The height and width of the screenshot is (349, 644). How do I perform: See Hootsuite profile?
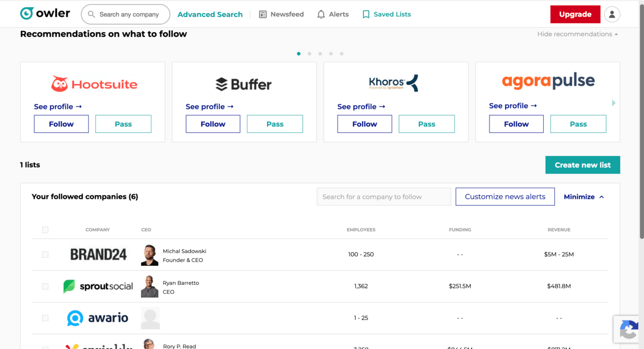click(x=58, y=107)
